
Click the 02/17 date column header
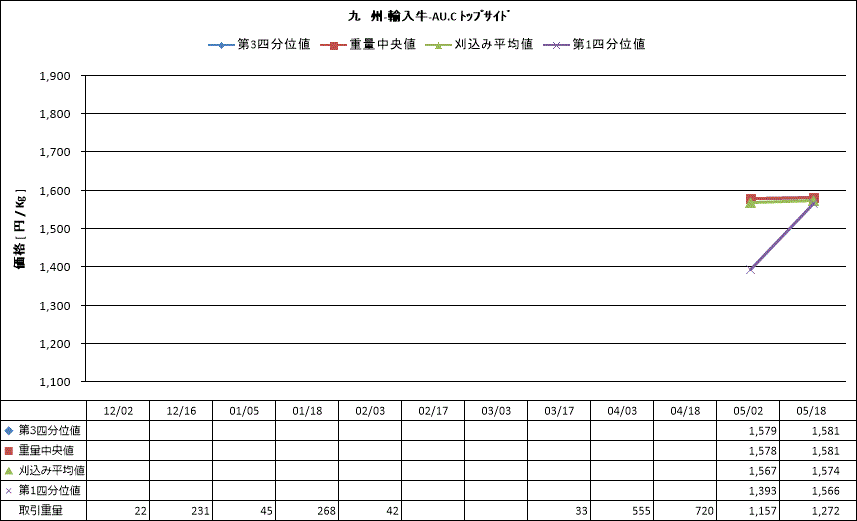(433, 411)
